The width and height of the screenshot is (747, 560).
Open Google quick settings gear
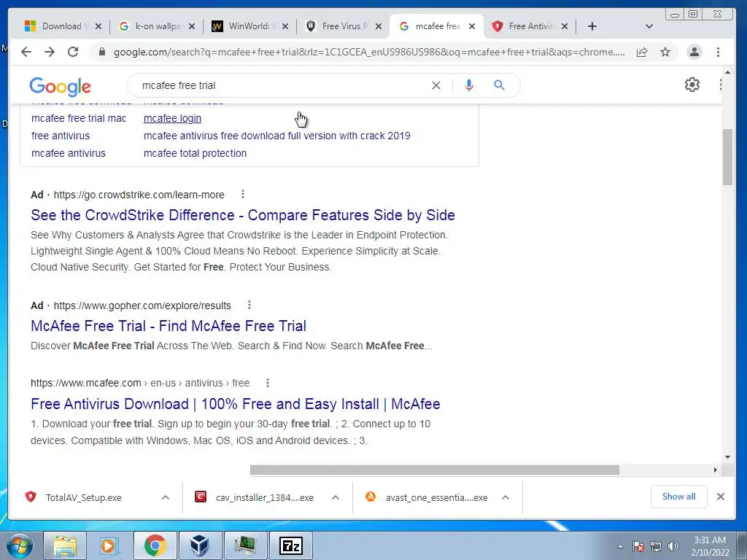(692, 85)
